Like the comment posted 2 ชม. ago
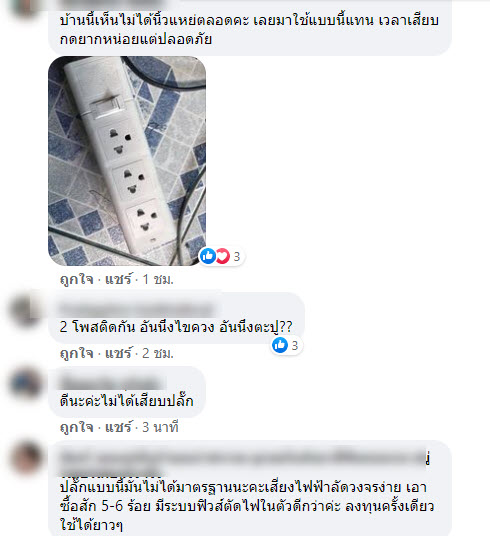This screenshot has height=536, width=490. tap(76, 353)
